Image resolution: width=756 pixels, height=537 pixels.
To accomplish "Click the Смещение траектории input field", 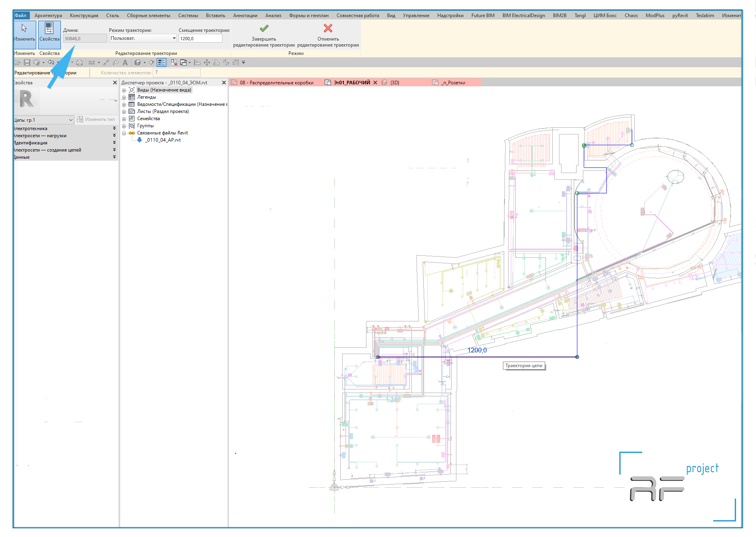I will 200,39.
